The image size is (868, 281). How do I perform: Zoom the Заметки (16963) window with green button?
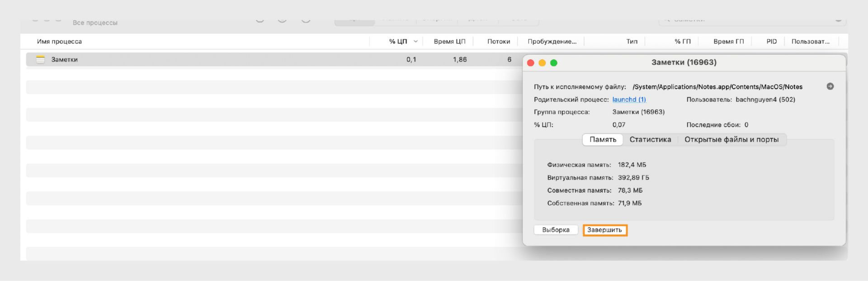[554, 63]
